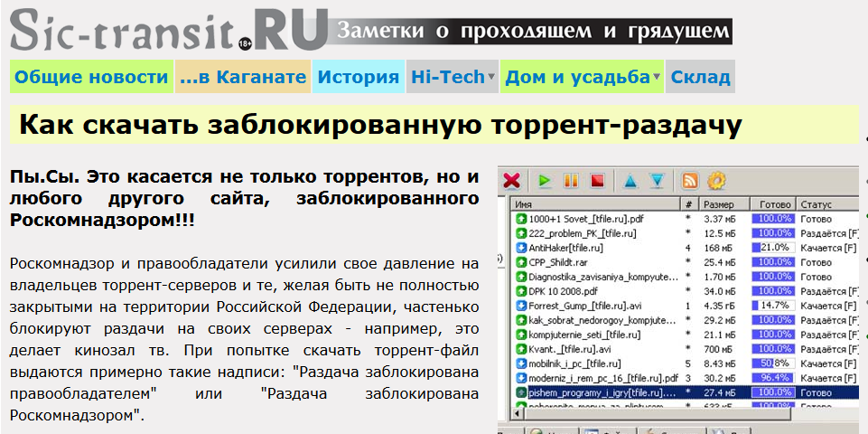Open the Склад navigation link

click(x=700, y=77)
